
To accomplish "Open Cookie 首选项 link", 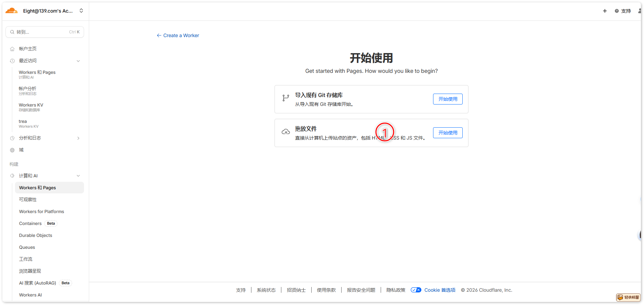I will pyautogui.click(x=440, y=290).
